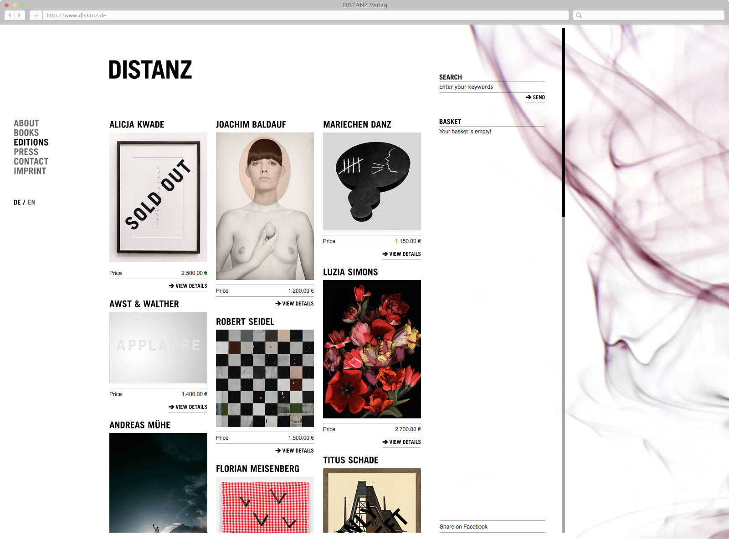The height and width of the screenshot is (560, 729).
Task: Click the price 1.150.00 €
Action: [408, 241]
